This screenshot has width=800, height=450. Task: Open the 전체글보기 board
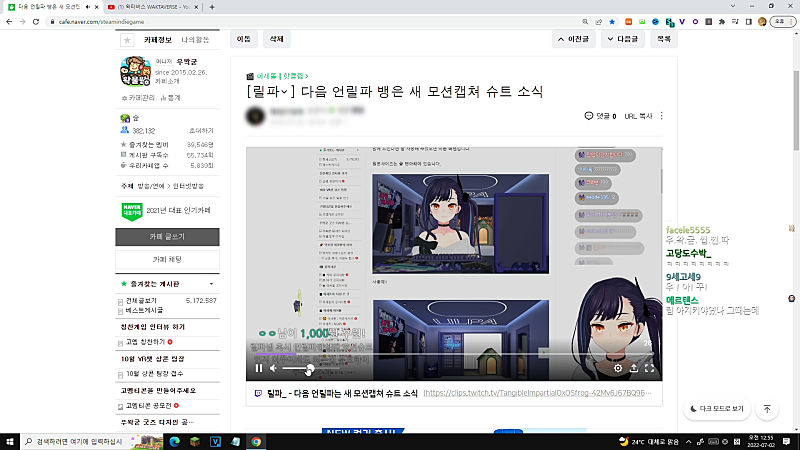pyautogui.click(x=141, y=301)
